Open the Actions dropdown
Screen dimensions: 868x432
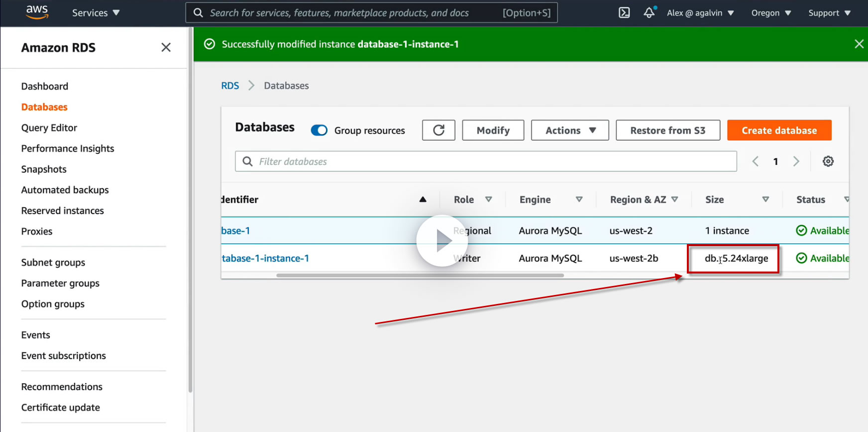[570, 130]
